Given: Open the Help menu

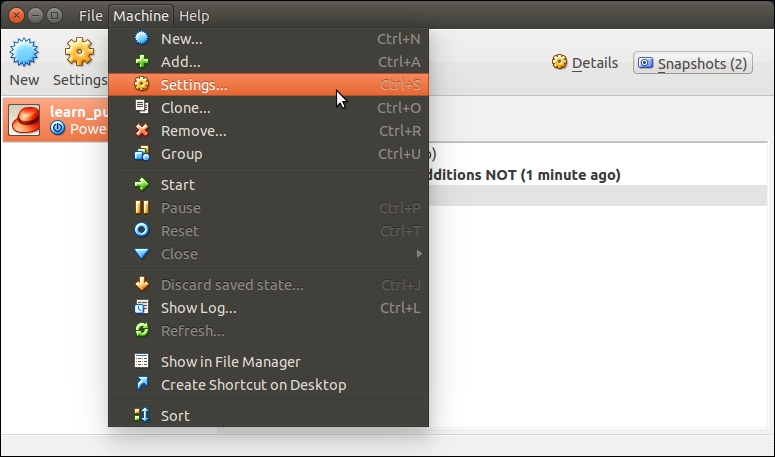Looking at the screenshot, I should click(x=194, y=16).
